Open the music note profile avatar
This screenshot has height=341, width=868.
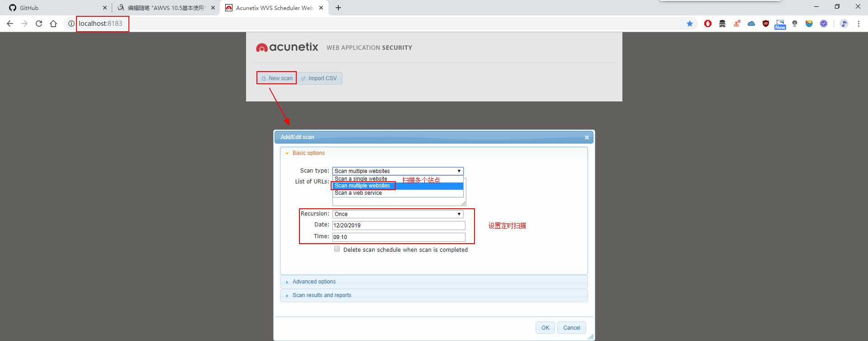(844, 24)
